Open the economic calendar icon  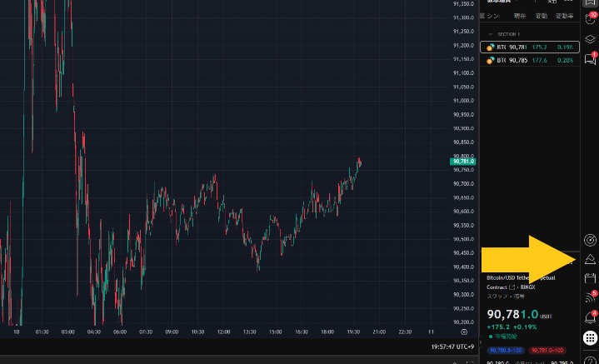pos(590,278)
